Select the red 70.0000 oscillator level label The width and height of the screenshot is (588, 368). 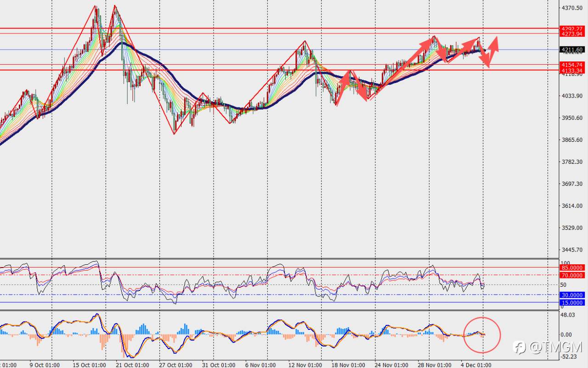click(572, 275)
